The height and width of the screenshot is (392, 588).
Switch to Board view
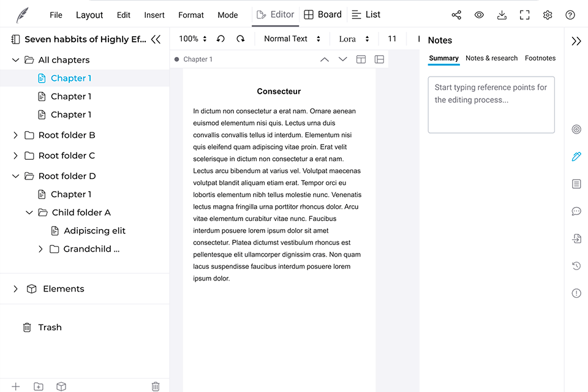(x=323, y=15)
